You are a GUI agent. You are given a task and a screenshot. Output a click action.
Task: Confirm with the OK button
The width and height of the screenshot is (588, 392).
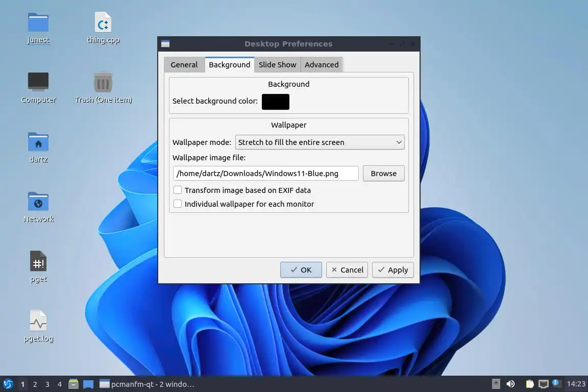301,269
